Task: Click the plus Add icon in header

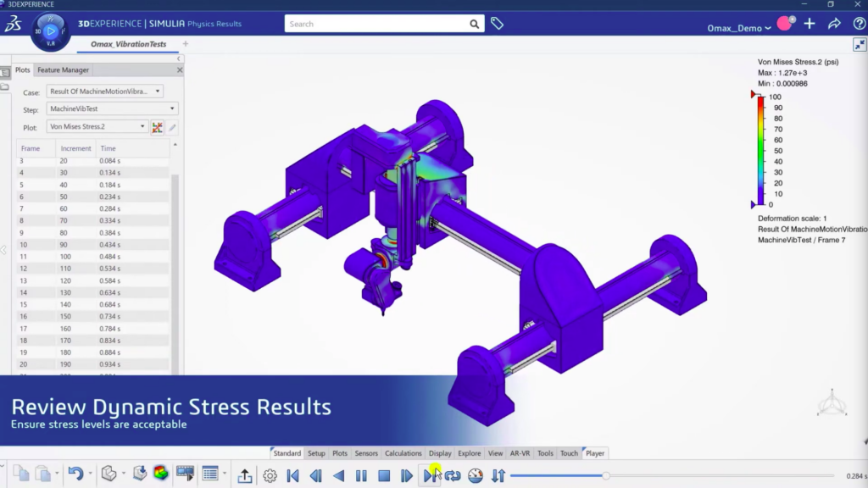Action: [810, 24]
